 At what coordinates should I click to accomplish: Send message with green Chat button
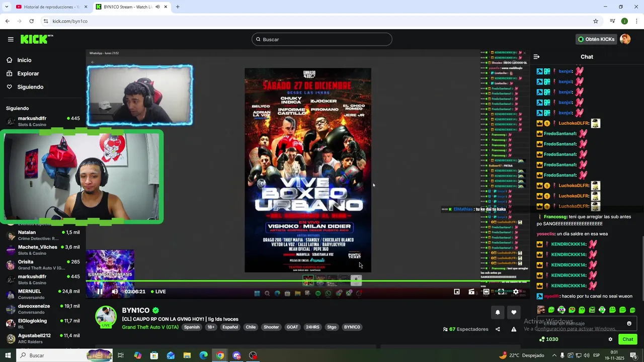[627, 339]
